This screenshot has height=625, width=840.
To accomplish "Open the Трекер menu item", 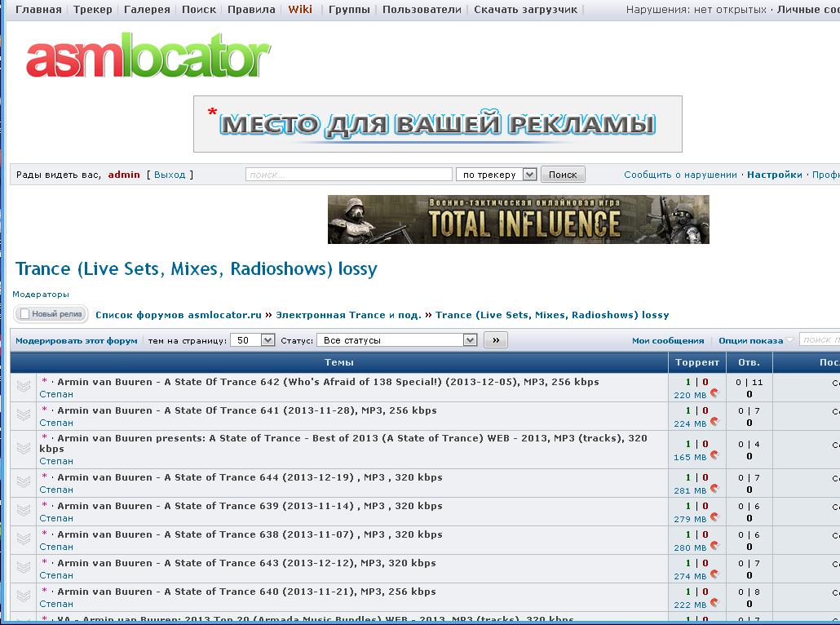I will (93, 10).
